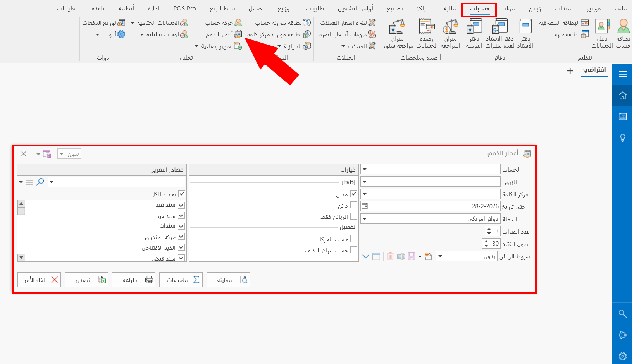Open دفتر اليومية
Screen dimensions: 632x364
coord(474,34)
